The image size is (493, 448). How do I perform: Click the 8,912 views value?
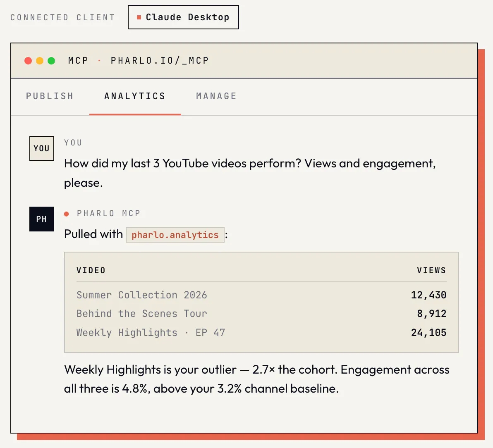(x=432, y=314)
